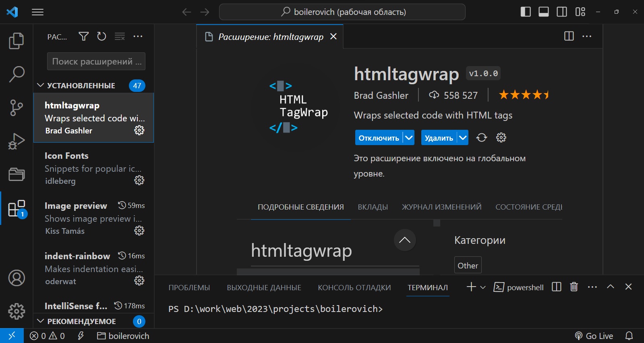Open the ПРОБЛЕМЫ panel tab

[189, 288]
